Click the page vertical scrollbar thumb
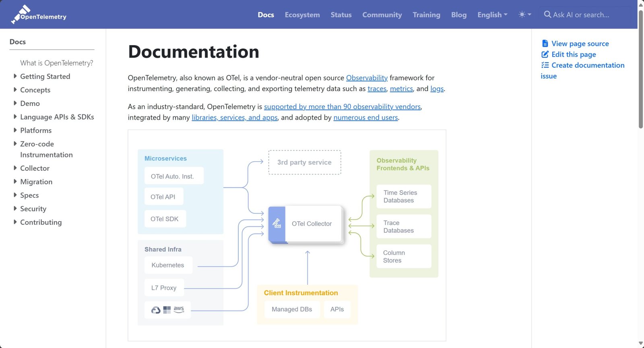644x348 pixels. coord(641,68)
